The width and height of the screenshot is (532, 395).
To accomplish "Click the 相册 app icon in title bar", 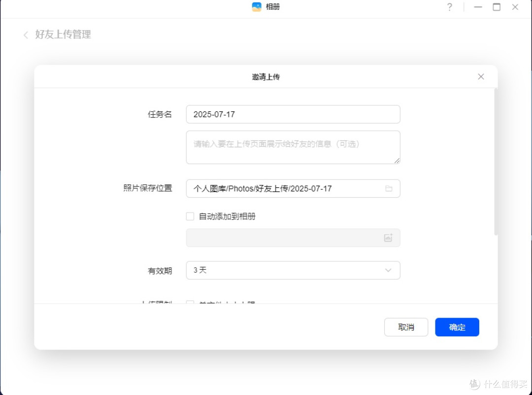I will 257,7.
